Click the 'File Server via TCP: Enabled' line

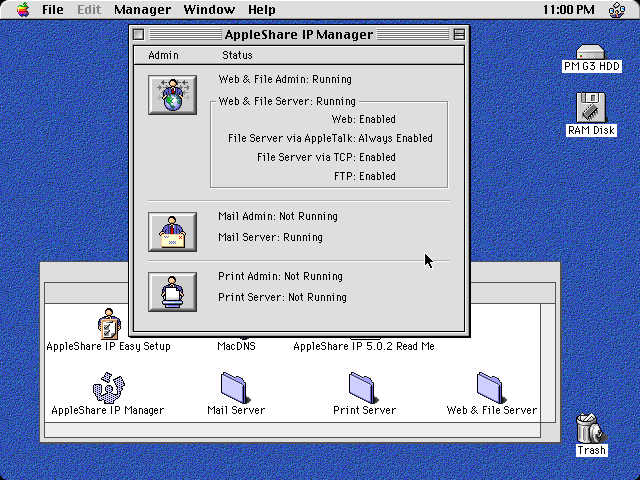[x=326, y=157]
